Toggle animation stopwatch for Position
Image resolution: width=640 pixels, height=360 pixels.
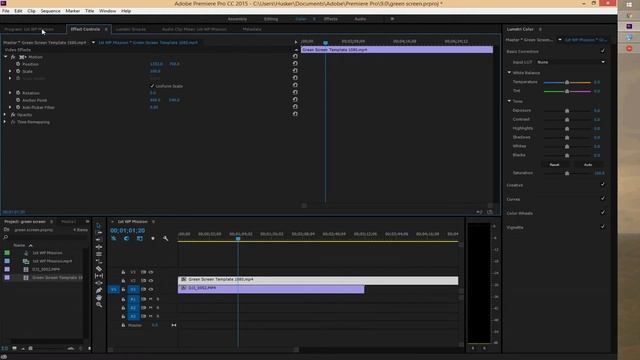point(18,64)
